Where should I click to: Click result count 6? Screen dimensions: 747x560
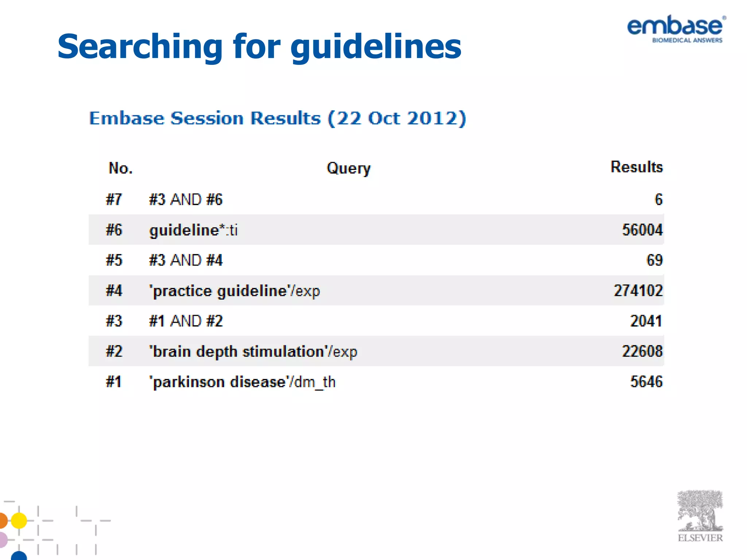659,199
